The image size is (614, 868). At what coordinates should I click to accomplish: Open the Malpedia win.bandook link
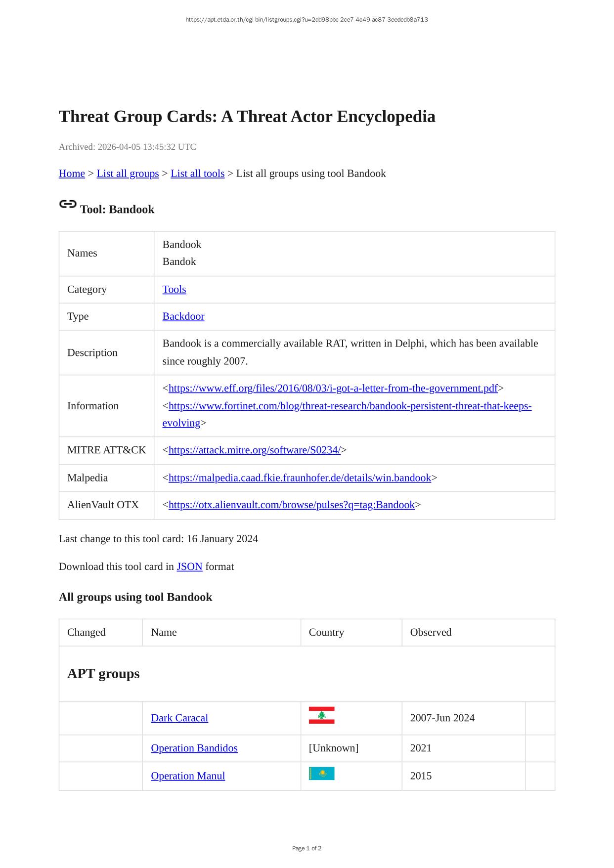point(300,478)
